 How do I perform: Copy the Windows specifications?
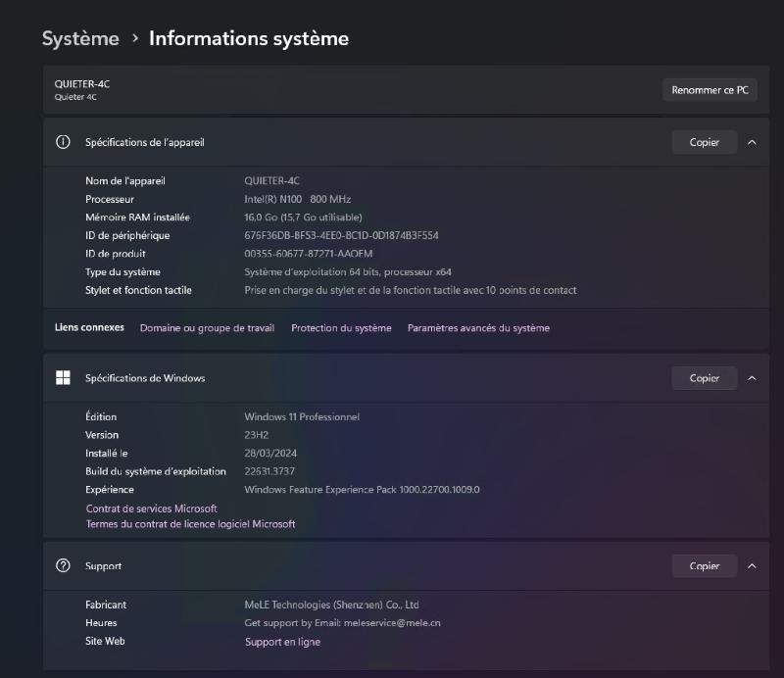704,378
